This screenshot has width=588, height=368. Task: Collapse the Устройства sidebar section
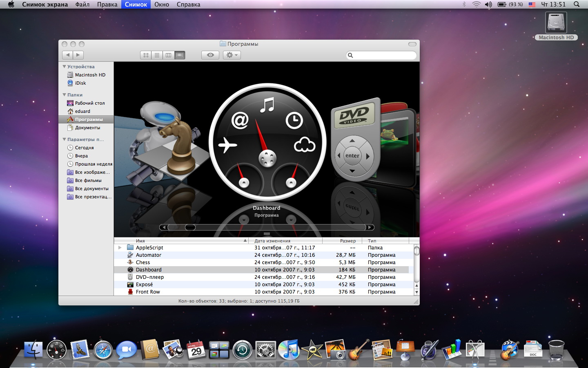coord(64,66)
